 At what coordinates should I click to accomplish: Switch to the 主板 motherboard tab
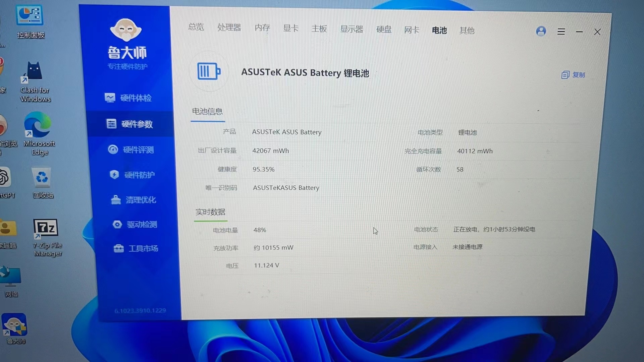[319, 29]
